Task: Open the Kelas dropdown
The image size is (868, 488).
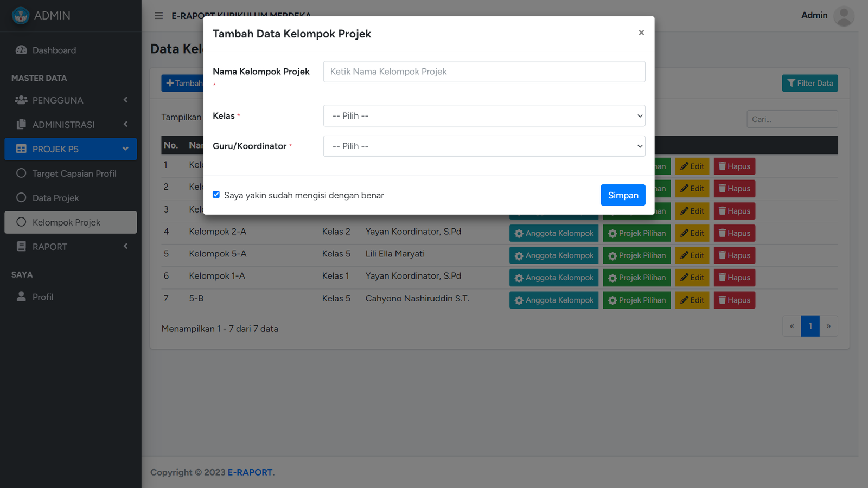Action: [x=484, y=116]
